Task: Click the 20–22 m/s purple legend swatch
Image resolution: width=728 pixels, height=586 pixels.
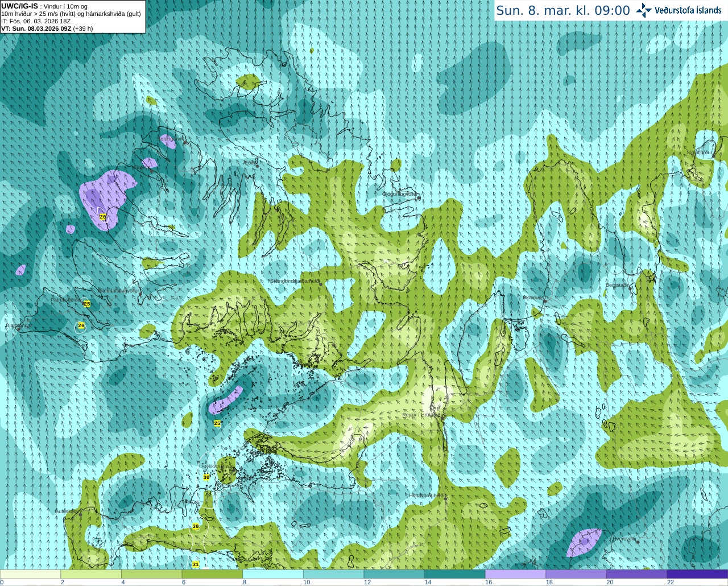Action: coord(636,574)
